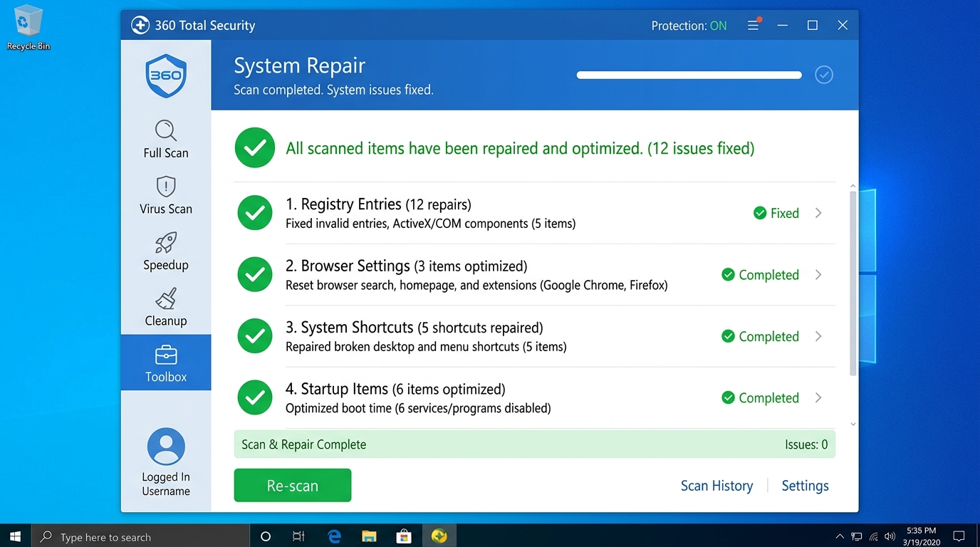Image resolution: width=980 pixels, height=547 pixels.
Task: Expand Browser Settings optimization details
Action: click(818, 274)
